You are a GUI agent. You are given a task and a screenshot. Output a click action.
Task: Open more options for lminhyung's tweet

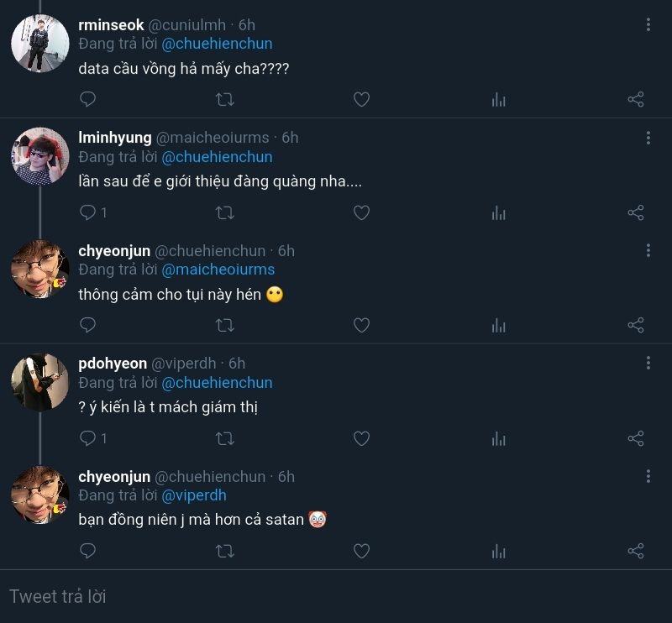(x=648, y=138)
